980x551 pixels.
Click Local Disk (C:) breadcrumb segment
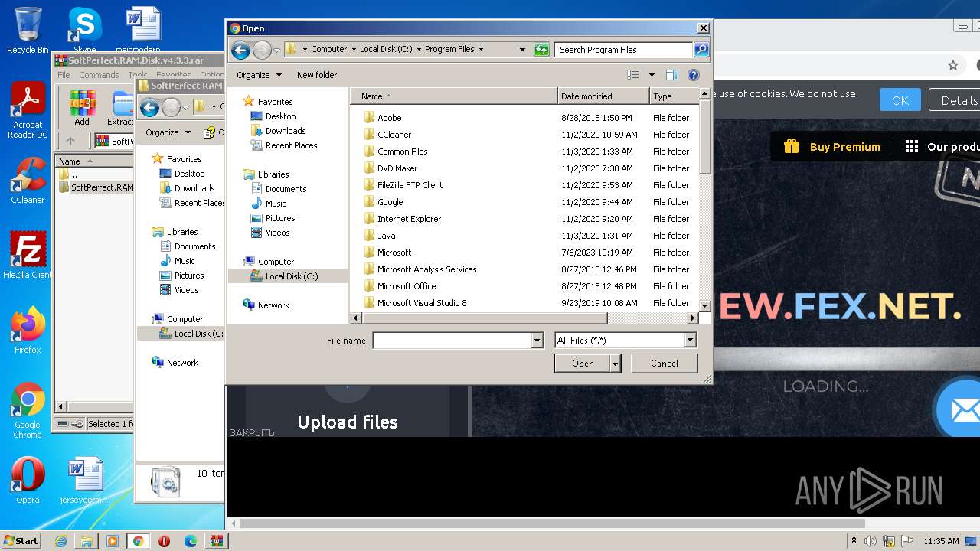[x=385, y=50]
